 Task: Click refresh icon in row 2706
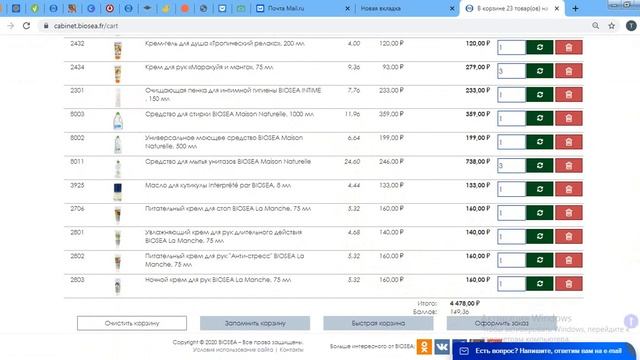click(540, 213)
